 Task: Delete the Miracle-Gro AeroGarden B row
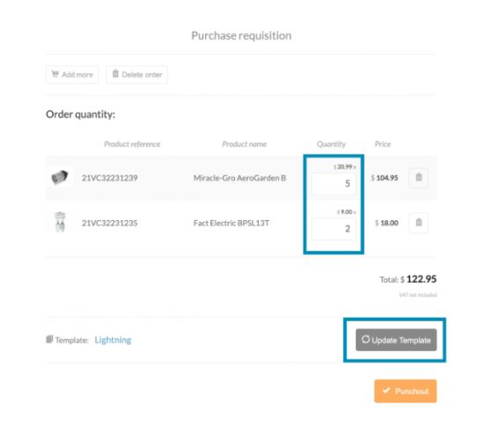pyautogui.click(x=418, y=177)
